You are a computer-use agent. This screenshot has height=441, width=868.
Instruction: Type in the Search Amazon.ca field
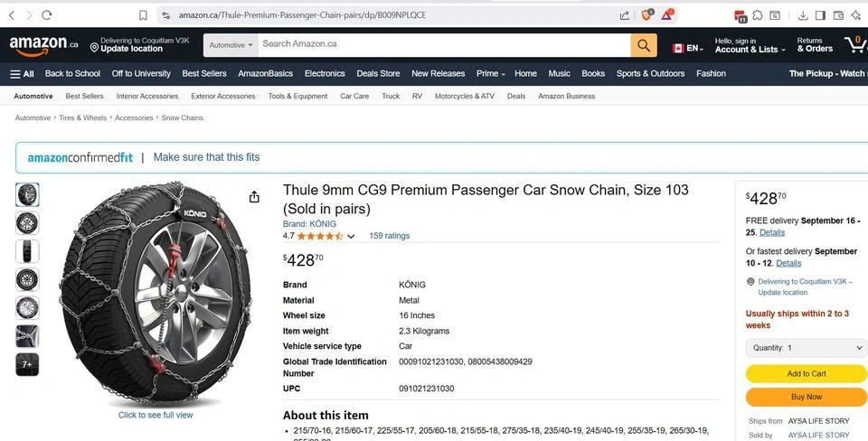pos(443,44)
